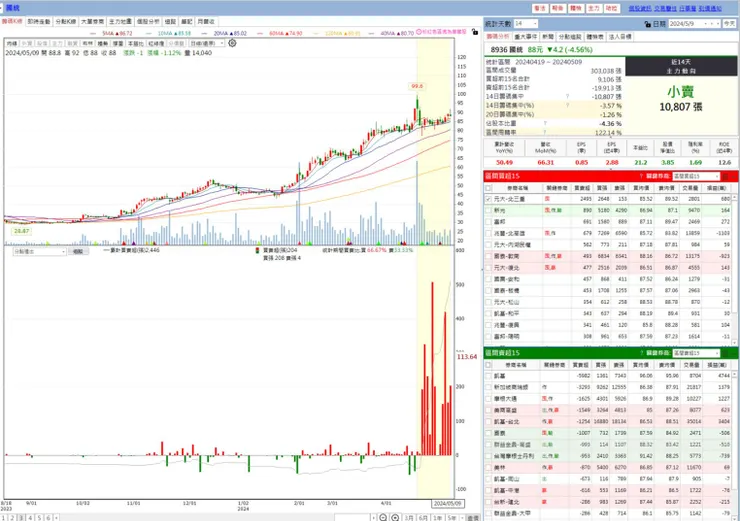
Task: Toggle select-all checkbox in sell table header
Action: click(488, 365)
